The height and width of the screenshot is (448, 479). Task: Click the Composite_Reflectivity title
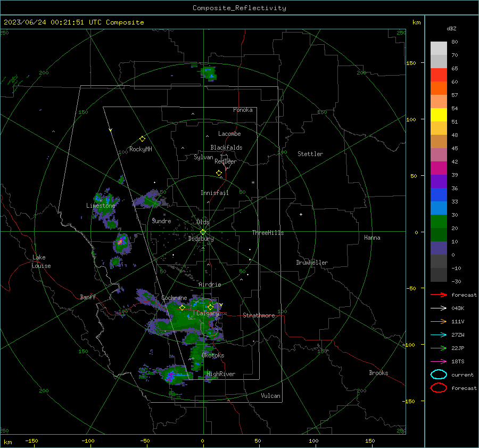239,8
